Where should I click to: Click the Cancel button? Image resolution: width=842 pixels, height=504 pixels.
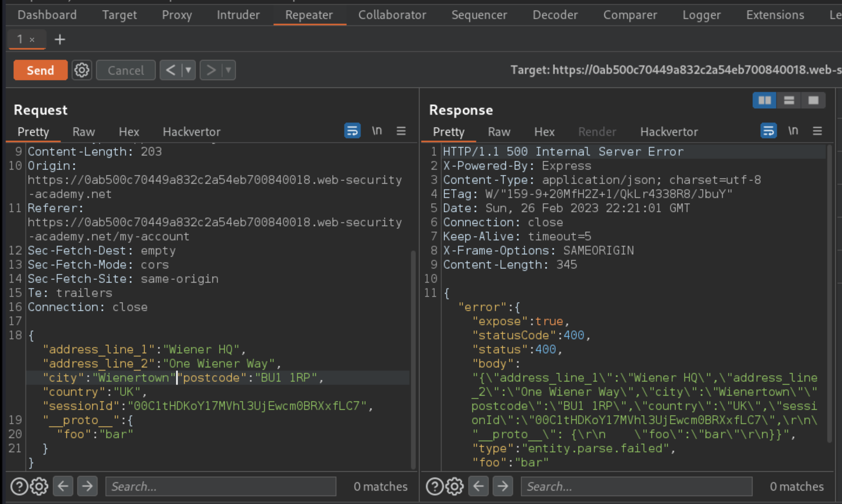pos(126,70)
